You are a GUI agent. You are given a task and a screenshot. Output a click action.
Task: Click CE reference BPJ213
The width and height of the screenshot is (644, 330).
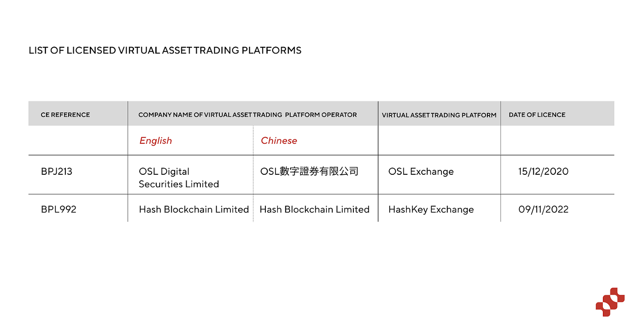[x=57, y=172]
